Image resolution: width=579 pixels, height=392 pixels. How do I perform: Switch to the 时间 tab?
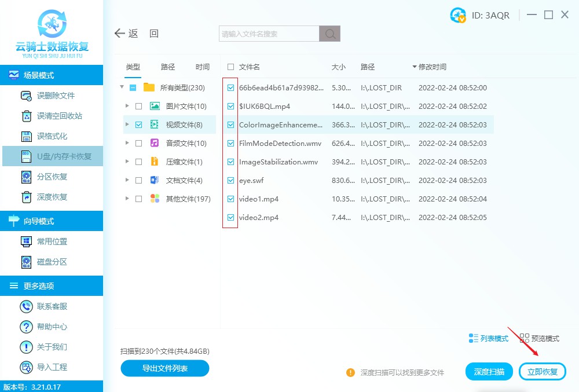pos(202,67)
